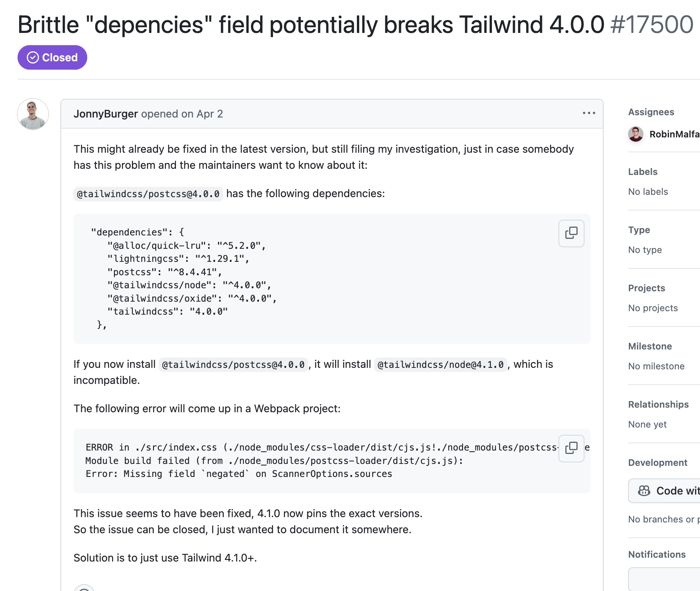Viewport: 700px width, 591px height.
Task: Expand the Type sidebar section
Action: 639,230
